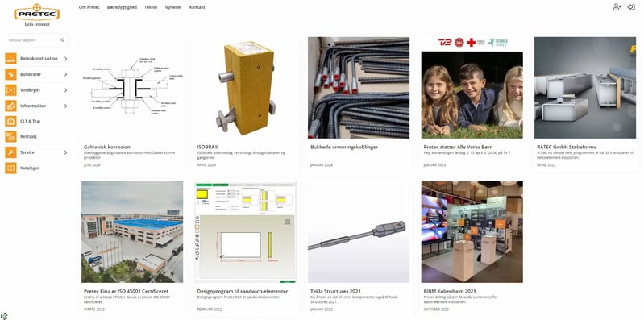The height and width of the screenshot is (320, 644).
Task: Expand the Service chevron arrow
Action: pyautogui.click(x=66, y=152)
